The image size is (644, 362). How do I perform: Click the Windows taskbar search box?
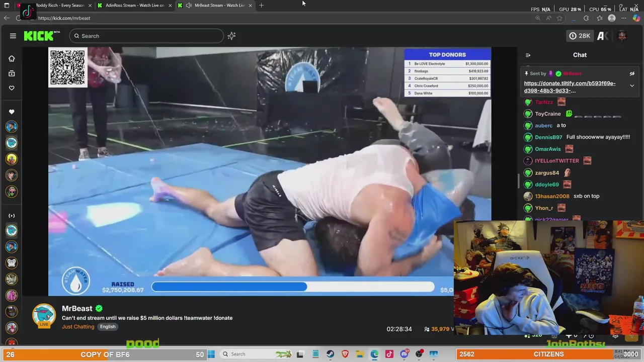(x=256, y=354)
